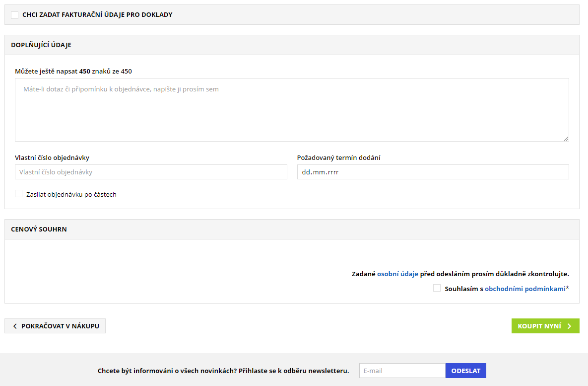The image size is (588, 386).
Task: Click the "Chci zadat fakturační údaje pro doklady" label
Action: point(97,15)
